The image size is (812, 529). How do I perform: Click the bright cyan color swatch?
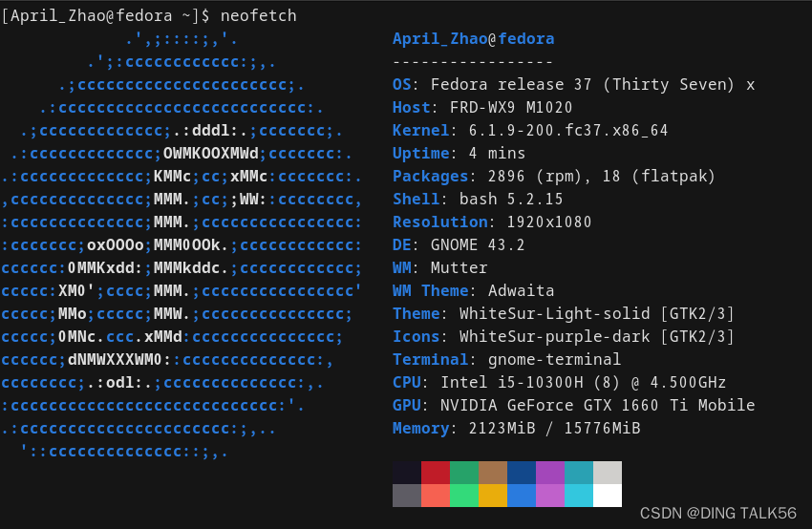(x=579, y=496)
